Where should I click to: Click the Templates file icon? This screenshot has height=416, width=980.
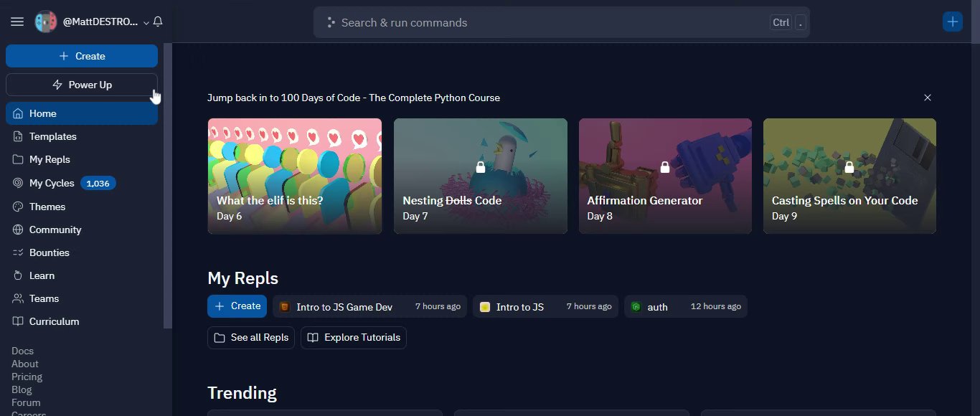[x=18, y=136]
